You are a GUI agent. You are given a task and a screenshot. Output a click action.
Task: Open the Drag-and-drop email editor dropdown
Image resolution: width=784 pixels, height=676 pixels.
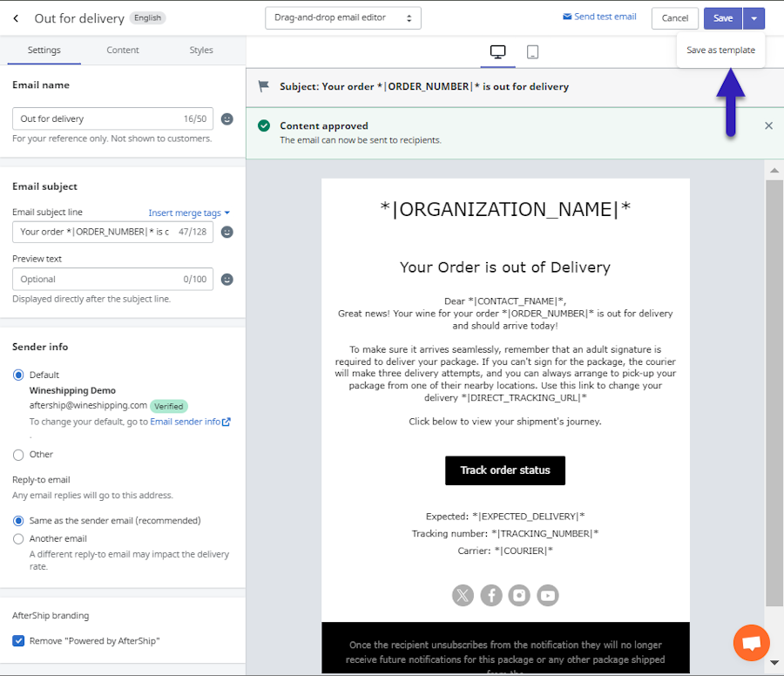(x=343, y=18)
